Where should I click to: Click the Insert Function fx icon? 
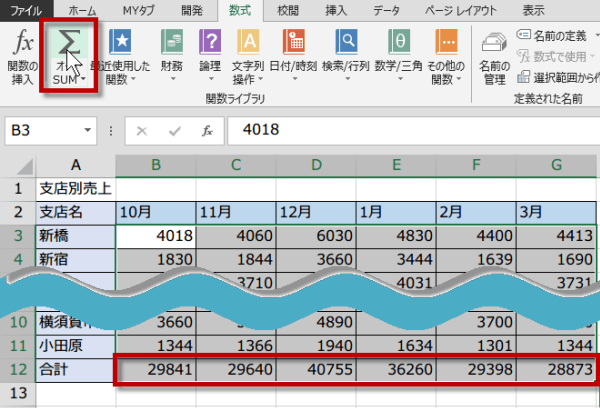point(19,43)
